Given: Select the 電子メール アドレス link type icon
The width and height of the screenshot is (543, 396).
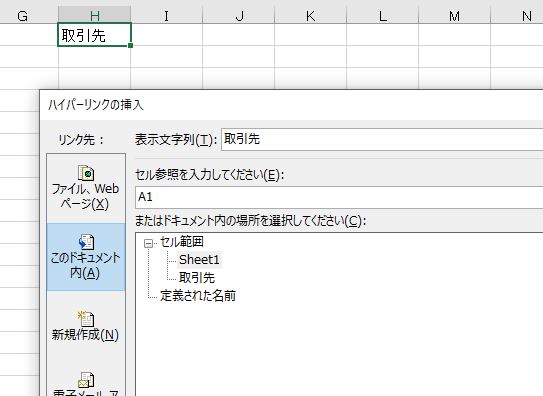Looking at the screenshot, I should tap(86, 380).
